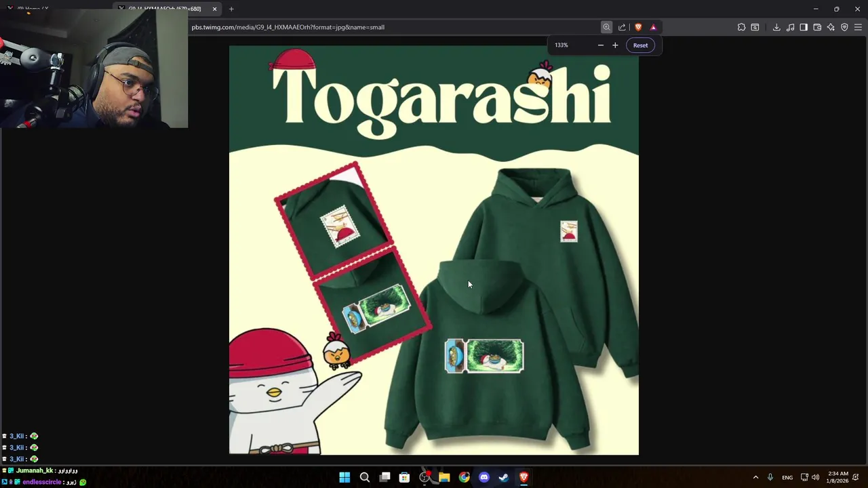This screenshot has height=488, width=868.
Task: Open the Windows Start menu
Action: pos(344,477)
